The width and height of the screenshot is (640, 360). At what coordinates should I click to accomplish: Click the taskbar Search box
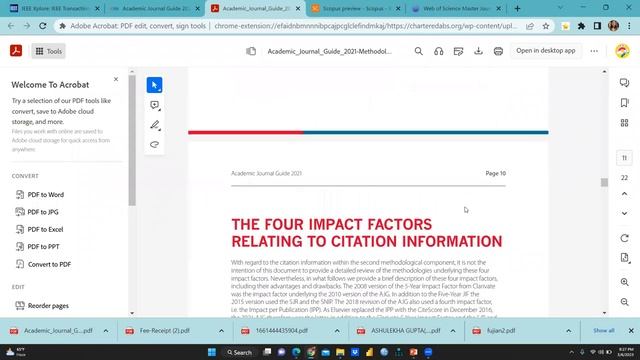[239, 352]
